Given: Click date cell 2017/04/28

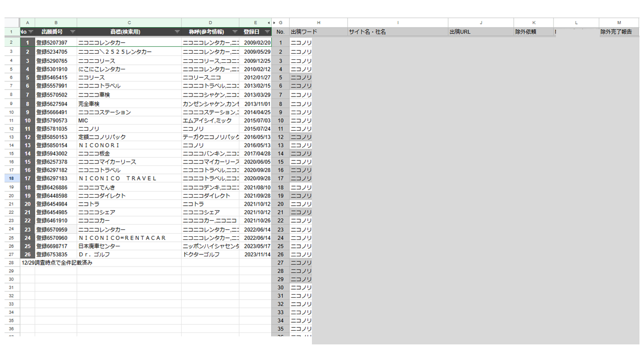Looking at the screenshot, I should (255, 153).
